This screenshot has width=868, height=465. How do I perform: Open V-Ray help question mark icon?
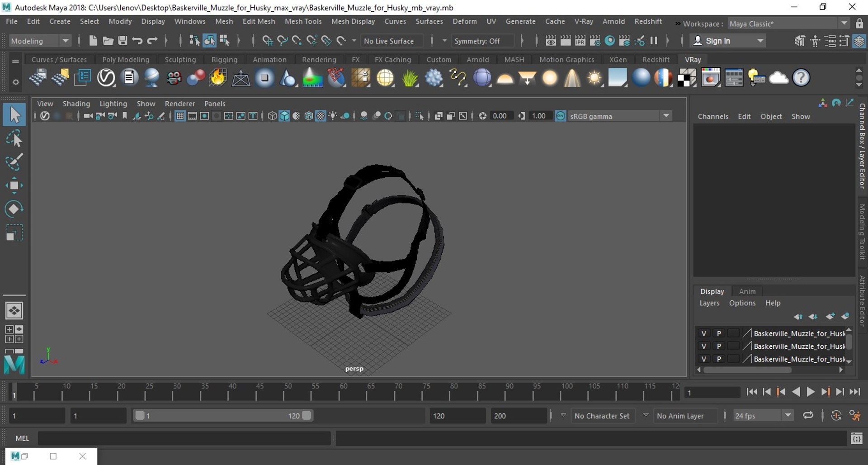[x=801, y=78]
